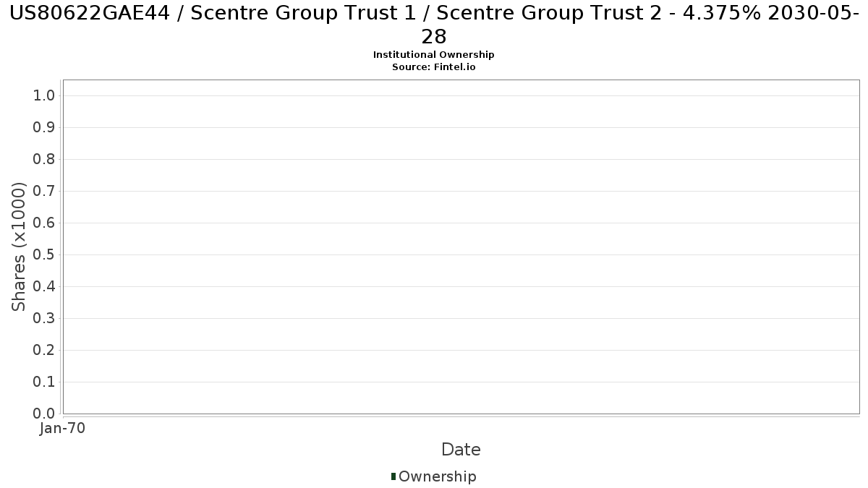Click the Source: Fintel.io text
This screenshot has width=868, height=488.
pyautogui.click(x=433, y=67)
